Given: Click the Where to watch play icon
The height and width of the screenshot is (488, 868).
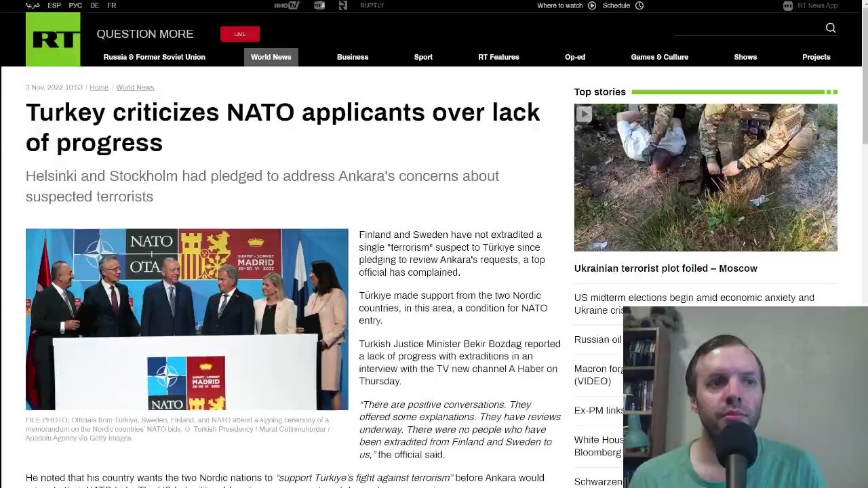Looking at the screenshot, I should tap(592, 5).
